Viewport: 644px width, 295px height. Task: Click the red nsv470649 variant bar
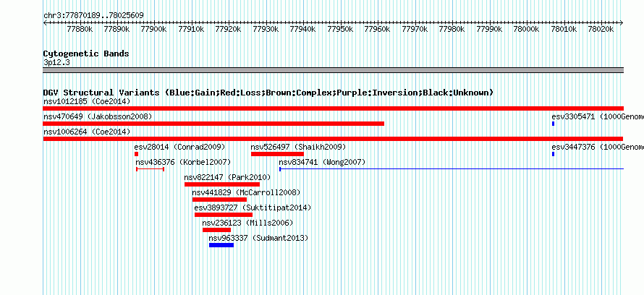point(213,124)
